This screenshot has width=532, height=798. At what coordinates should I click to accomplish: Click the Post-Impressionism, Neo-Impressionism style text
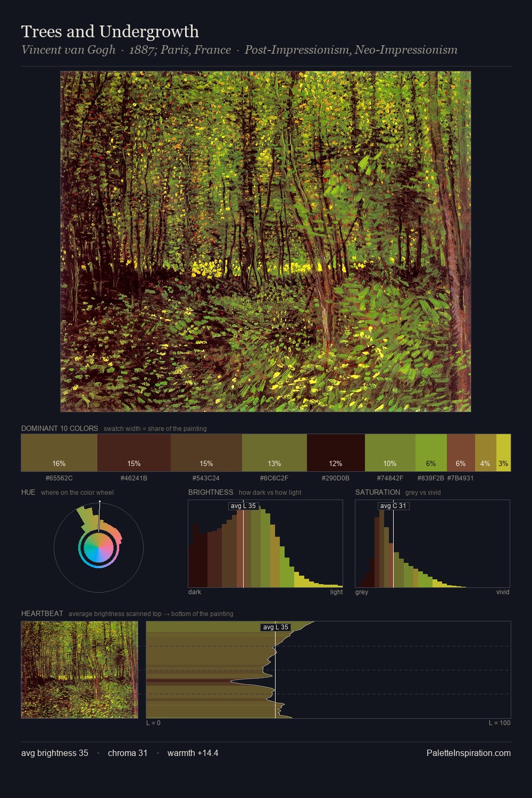click(x=351, y=50)
